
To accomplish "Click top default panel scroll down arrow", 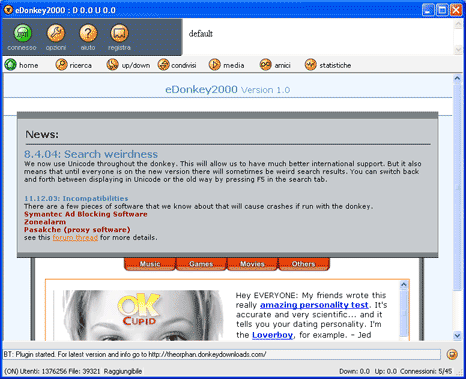I will pyautogui.click(x=458, y=50).
